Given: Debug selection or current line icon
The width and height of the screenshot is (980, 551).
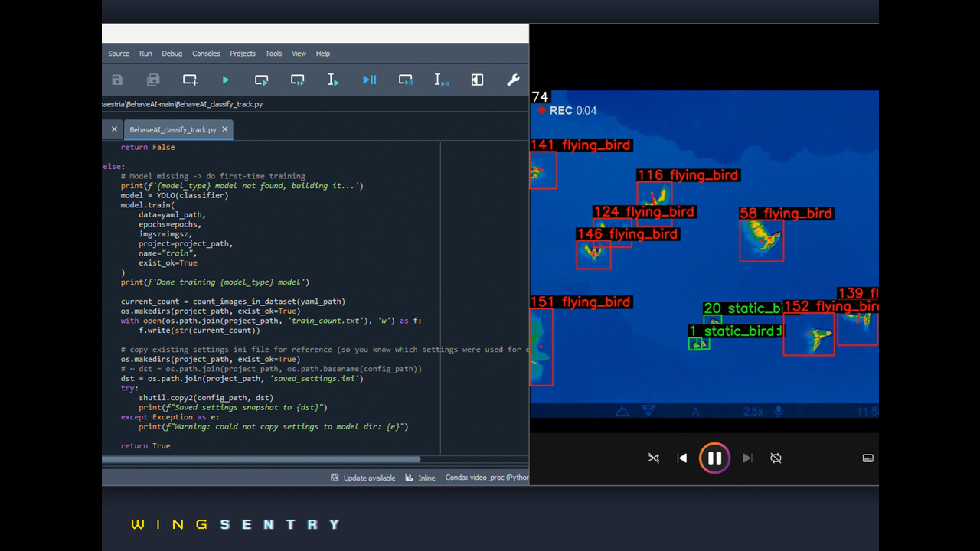Looking at the screenshot, I should coord(442,80).
